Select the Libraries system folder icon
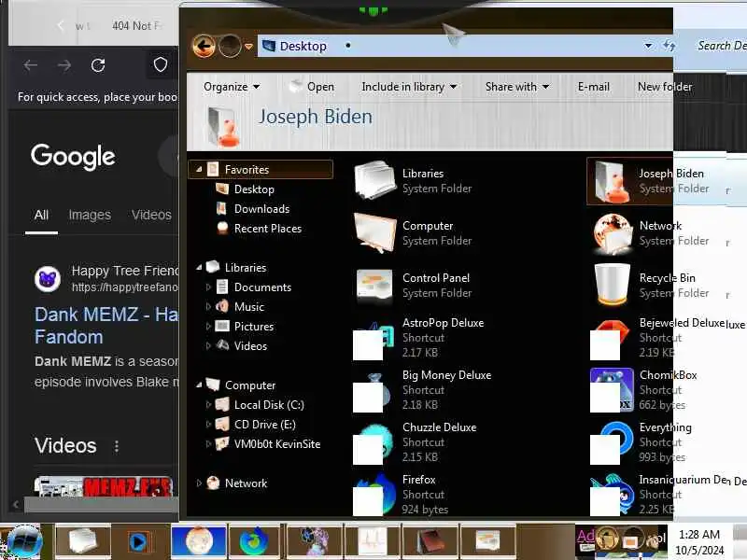This screenshot has width=747, height=560. coord(375,181)
